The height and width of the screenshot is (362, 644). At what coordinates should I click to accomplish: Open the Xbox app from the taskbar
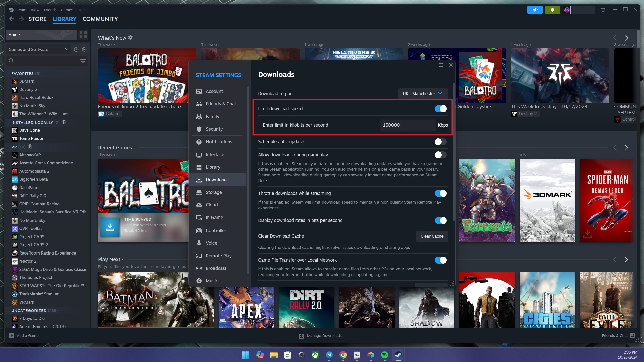[x=315, y=355]
